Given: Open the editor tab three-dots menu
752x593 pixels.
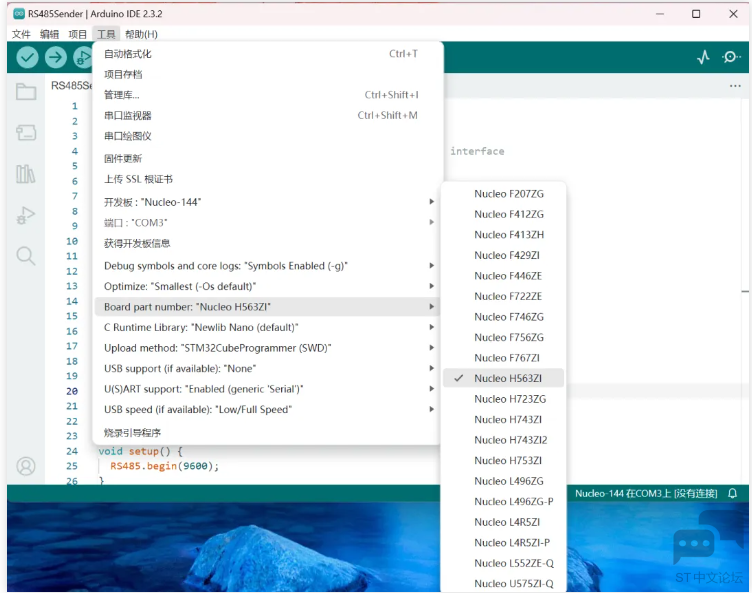Looking at the screenshot, I should point(735,86).
